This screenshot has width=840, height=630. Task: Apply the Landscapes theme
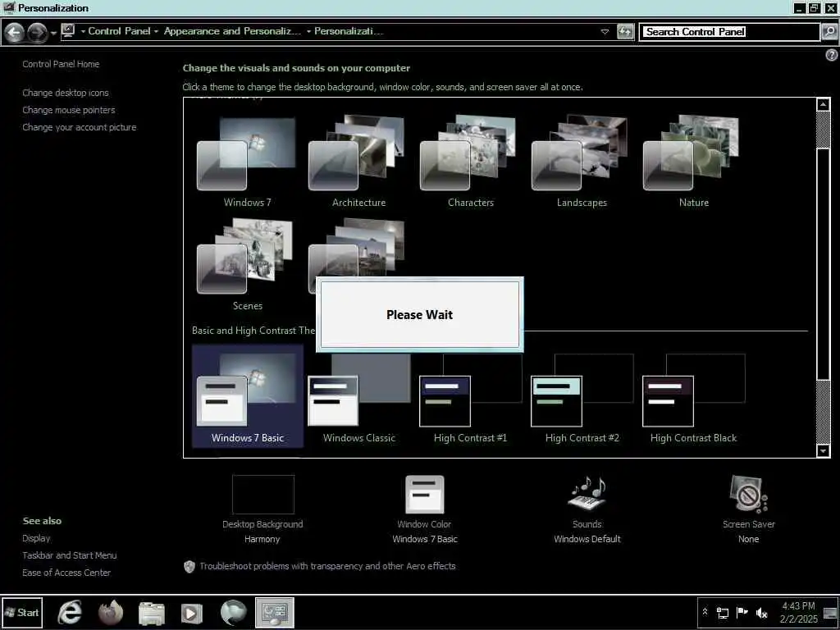pyautogui.click(x=582, y=162)
